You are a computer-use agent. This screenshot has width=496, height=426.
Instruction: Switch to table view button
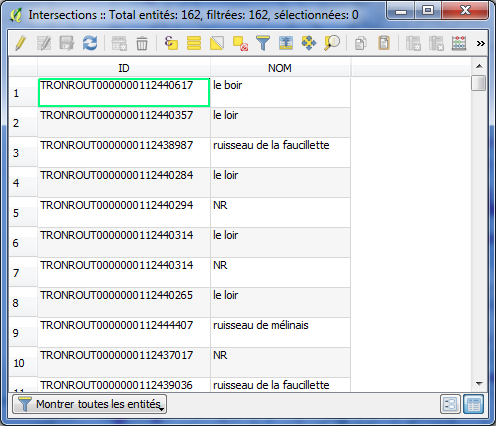pos(474,404)
